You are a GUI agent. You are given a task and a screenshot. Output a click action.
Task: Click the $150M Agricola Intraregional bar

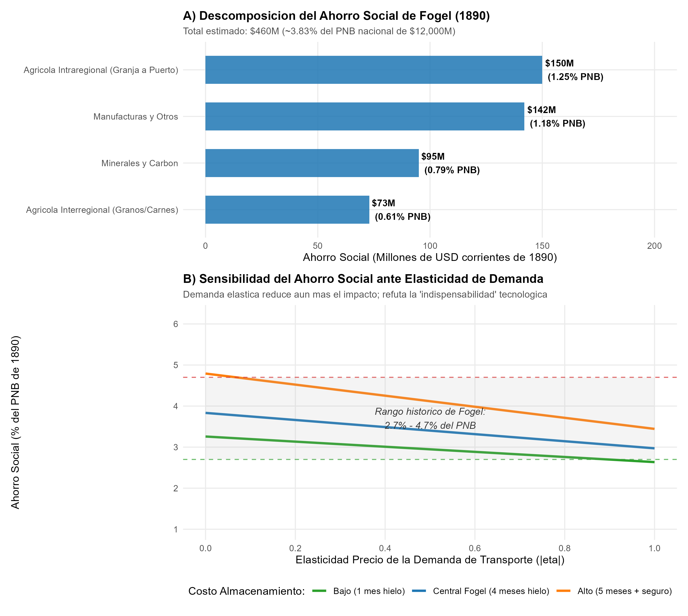[373, 70]
